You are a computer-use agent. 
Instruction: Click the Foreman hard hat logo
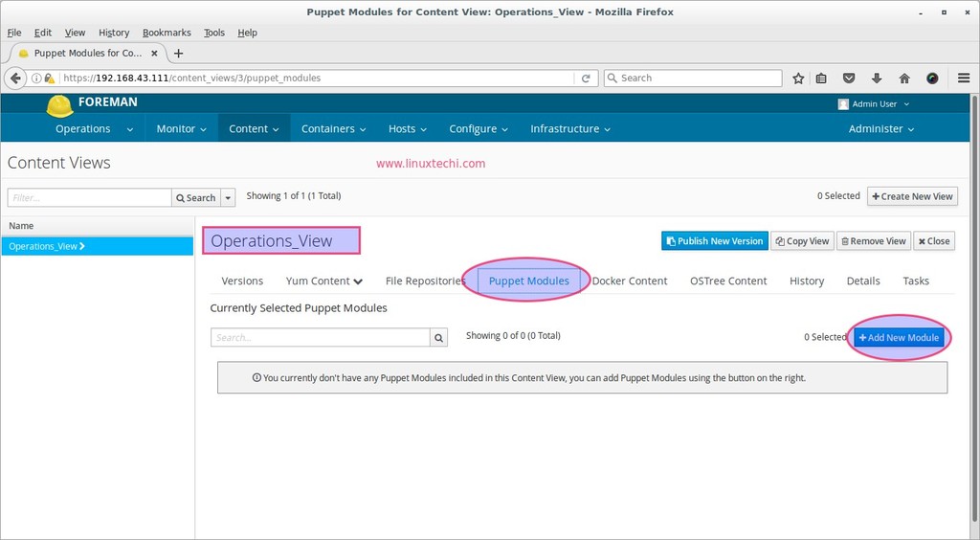coord(60,105)
